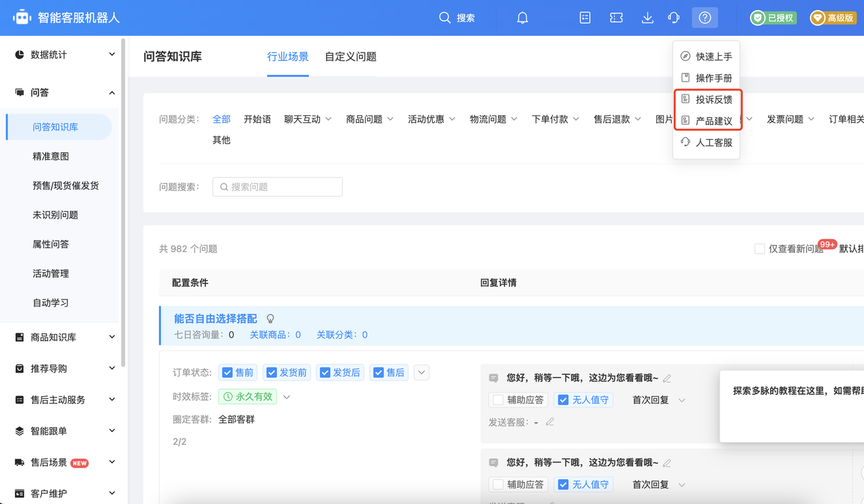The height and width of the screenshot is (504, 864).
Task: Expand the 商品知识库 sidebar section
Action: [x=112, y=337]
